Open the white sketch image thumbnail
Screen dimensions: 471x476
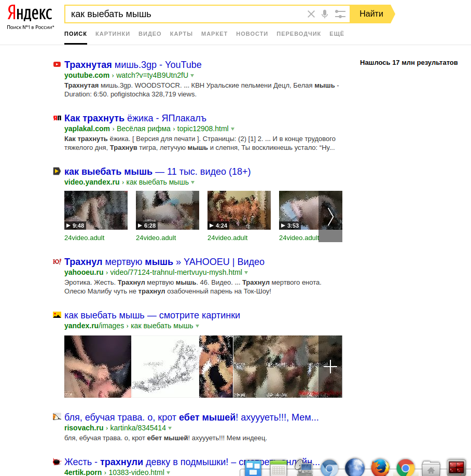165,367
